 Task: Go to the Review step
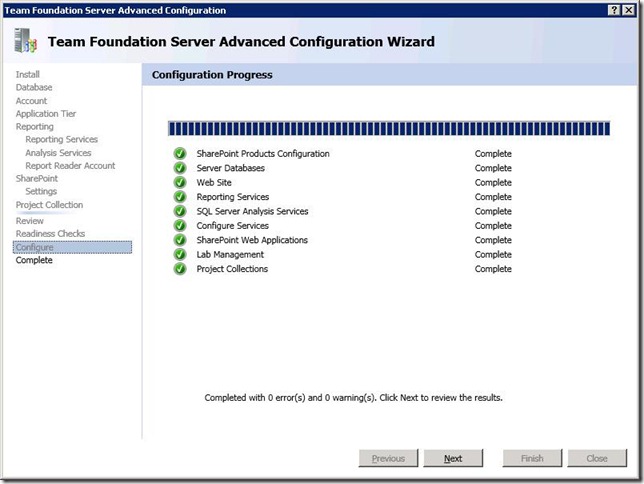tap(30, 221)
